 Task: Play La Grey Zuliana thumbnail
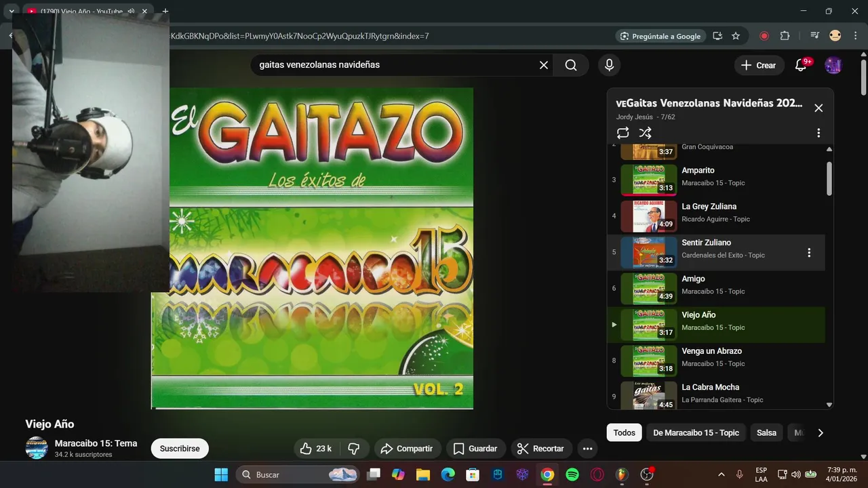tap(649, 216)
